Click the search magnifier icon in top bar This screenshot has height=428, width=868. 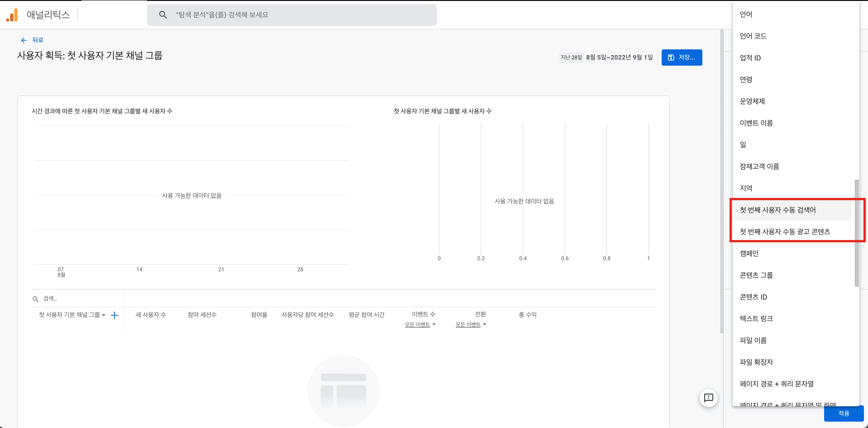pos(163,15)
